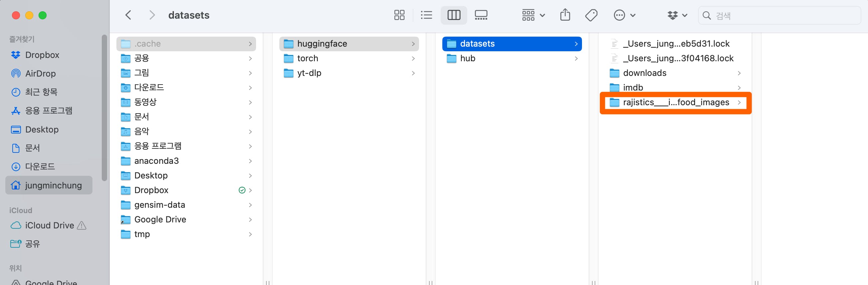Open the anaconda3 folder
Screen dimensions: 868x285
(156, 161)
